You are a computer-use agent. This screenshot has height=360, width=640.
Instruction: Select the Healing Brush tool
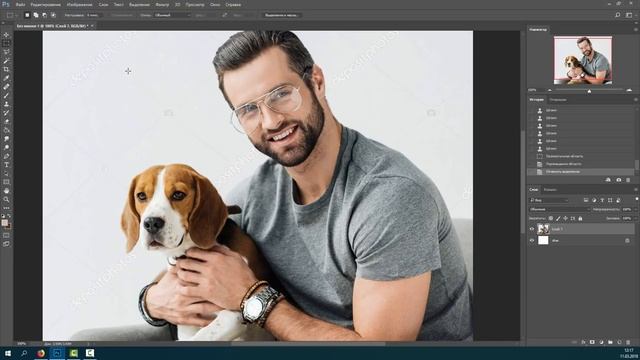coord(6,87)
